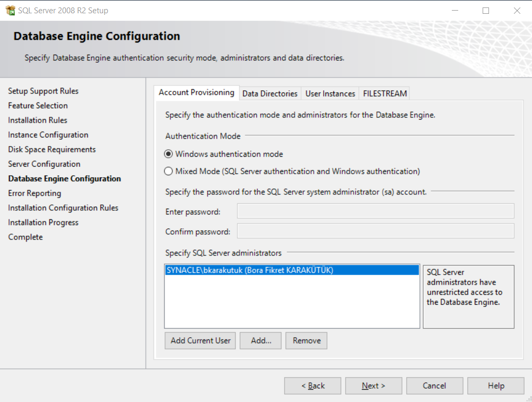Click the Authentication Mode group label
The width and height of the screenshot is (532, 402).
[203, 136]
